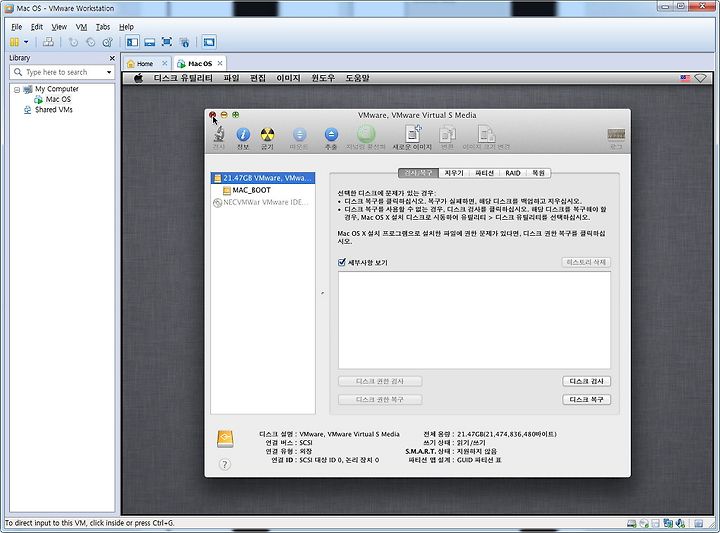The width and height of the screenshot is (720, 533).
Task: Switch to the Erase (지우기) tab
Action: 454,173
